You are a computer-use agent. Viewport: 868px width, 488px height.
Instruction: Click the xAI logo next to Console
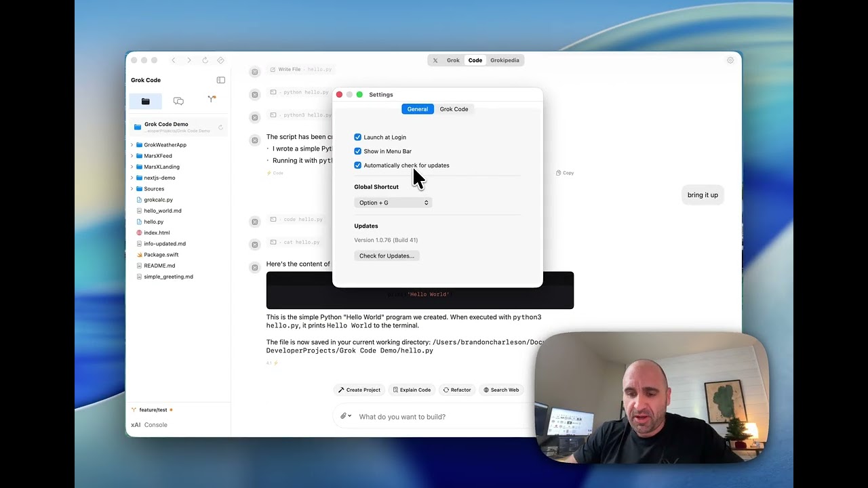point(136,425)
